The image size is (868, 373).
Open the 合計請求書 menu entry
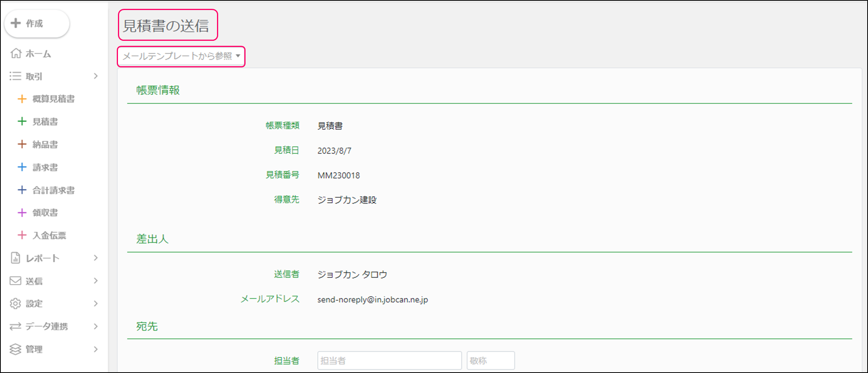(x=54, y=190)
